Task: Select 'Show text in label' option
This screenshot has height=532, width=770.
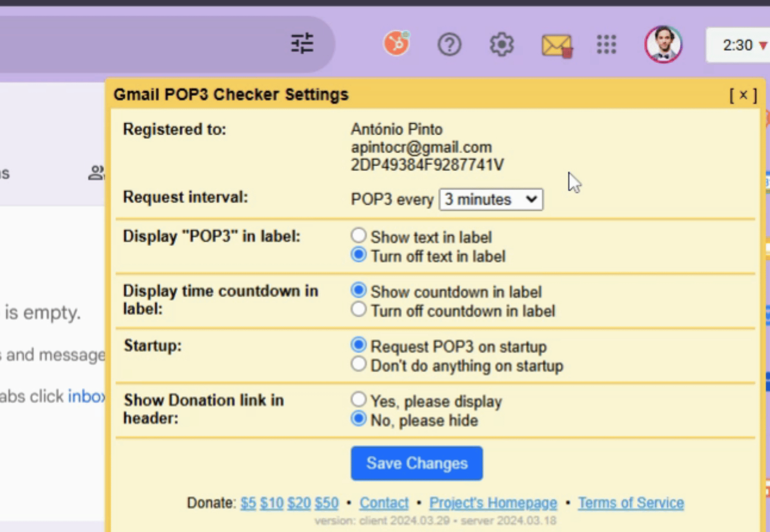Action: click(358, 235)
